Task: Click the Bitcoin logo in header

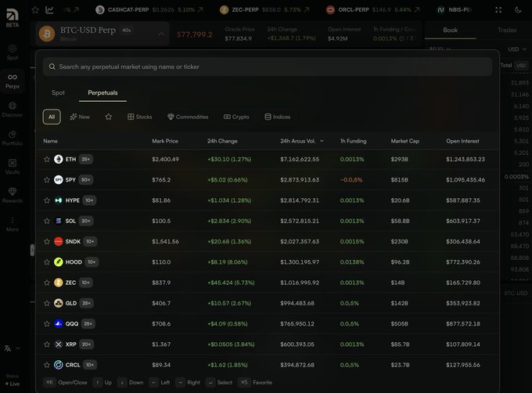Action: (47, 34)
